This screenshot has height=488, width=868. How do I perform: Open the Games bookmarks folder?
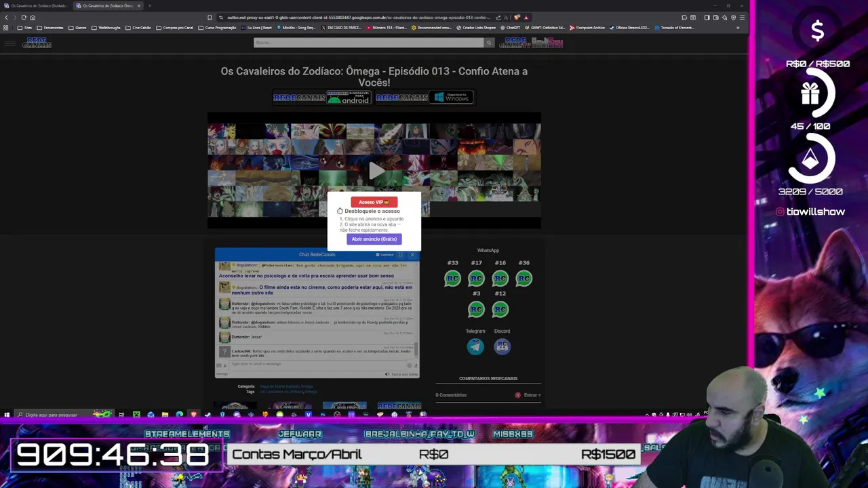(x=77, y=28)
